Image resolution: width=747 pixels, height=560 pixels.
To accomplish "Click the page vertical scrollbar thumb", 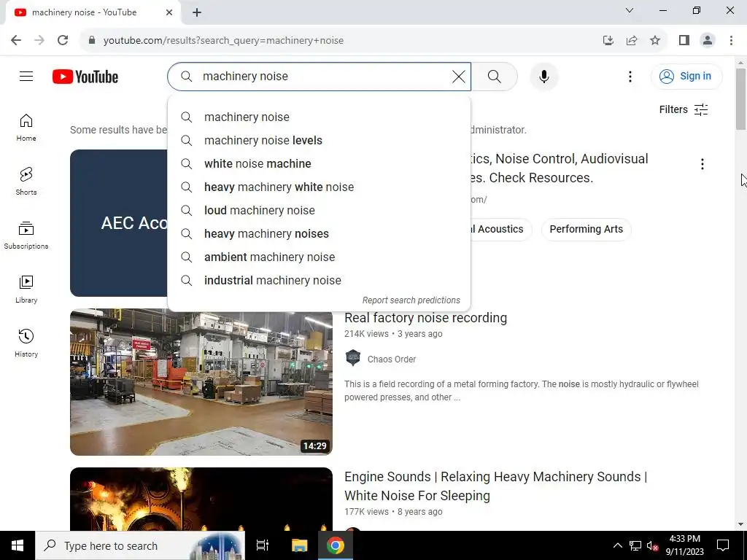I will click(x=740, y=98).
